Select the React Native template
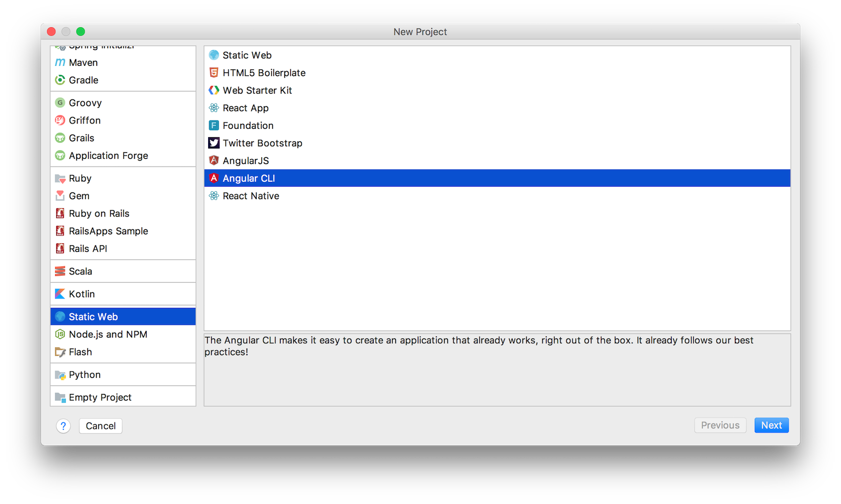The width and height of the screenshot is (841, 504). (x=251, y=196)
